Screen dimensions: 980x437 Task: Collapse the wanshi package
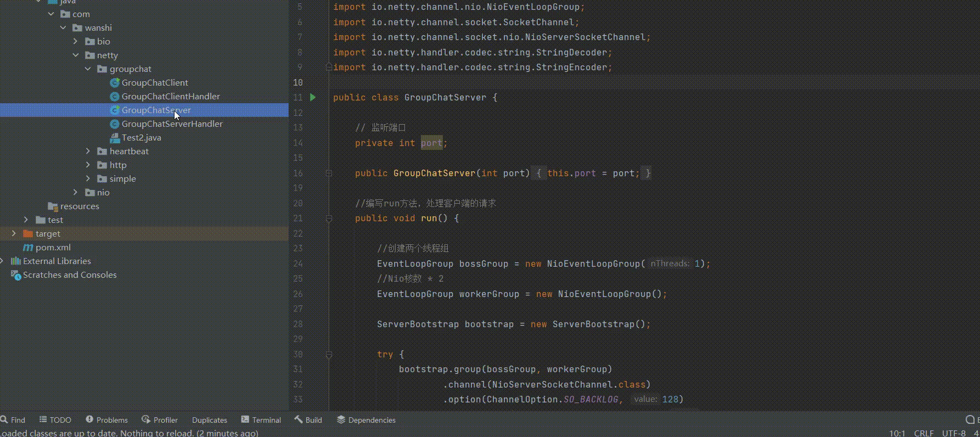(63, 27)
